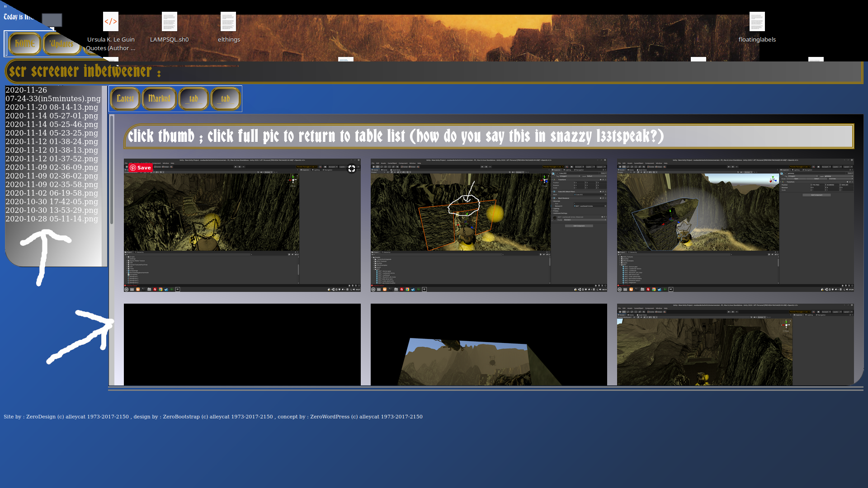Open the third thumbnail showing waterfall scene
This screenshot has width=868, height=488.
735,225
